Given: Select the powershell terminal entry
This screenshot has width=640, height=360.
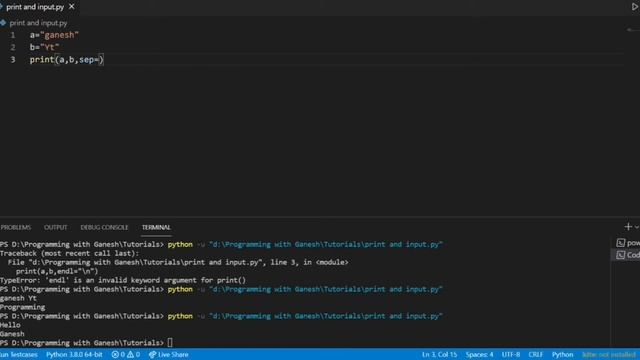Looking at the screenshot, I should [x=628, y=243].
